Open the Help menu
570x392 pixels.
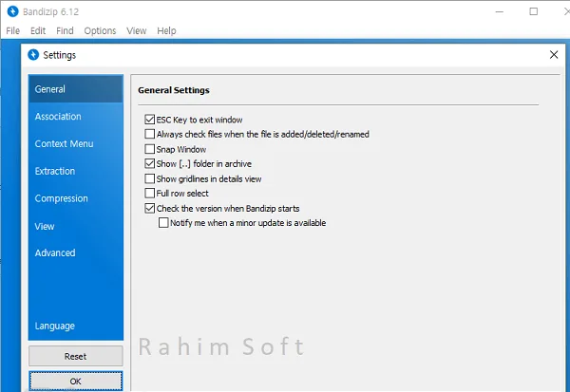click(x=166, y=31)
